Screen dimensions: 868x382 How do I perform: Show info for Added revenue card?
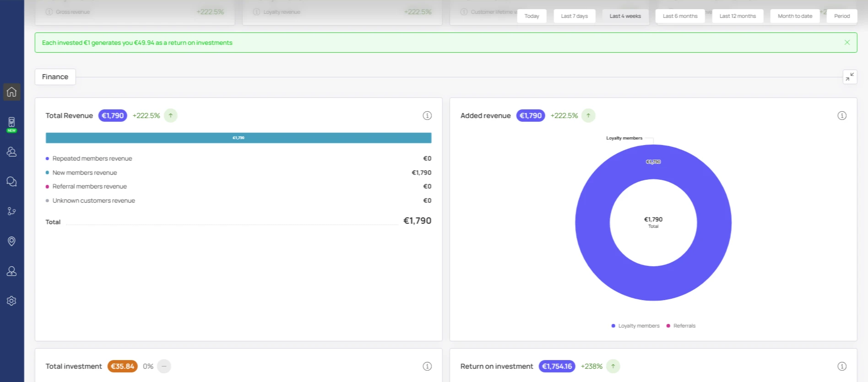pos(842,116)
